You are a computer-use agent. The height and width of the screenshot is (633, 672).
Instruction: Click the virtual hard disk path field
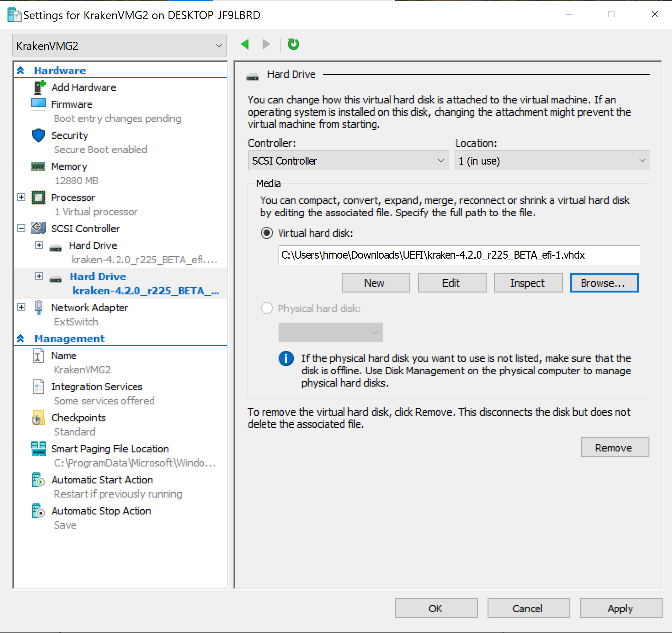pyautogui.click(x=458, y=255)
